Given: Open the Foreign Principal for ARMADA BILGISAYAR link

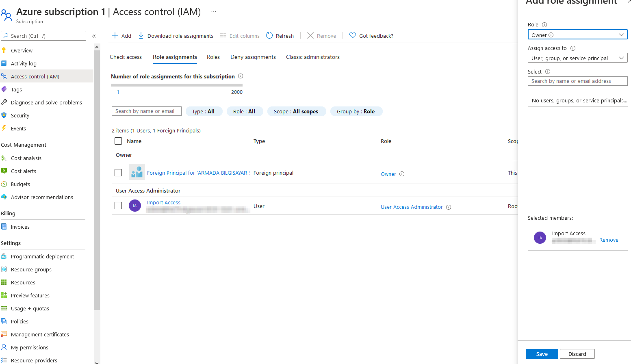Looking at the screenshot, I should 198,173.
